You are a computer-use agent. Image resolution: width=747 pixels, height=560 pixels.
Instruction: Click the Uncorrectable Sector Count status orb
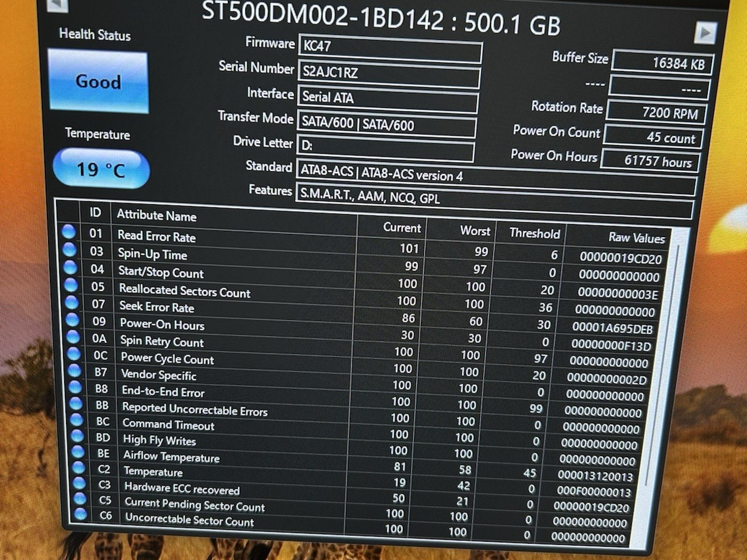pyautogui.click(x=81, y=514)
